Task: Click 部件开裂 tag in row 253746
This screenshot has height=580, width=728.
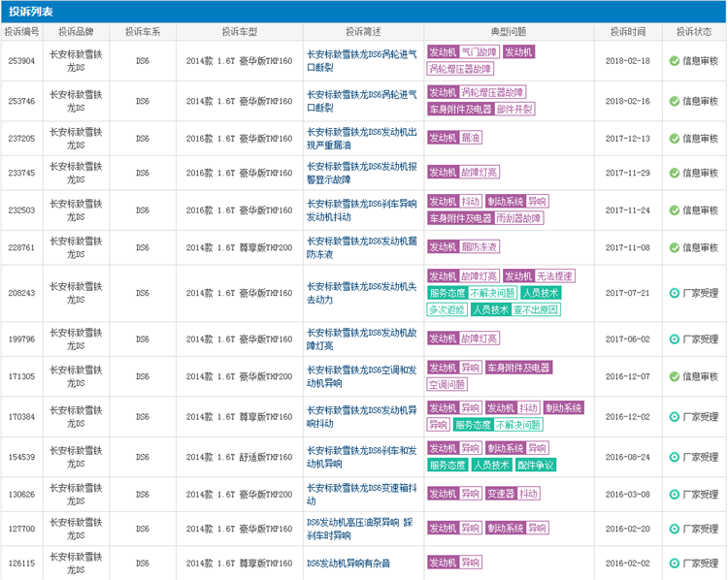Action: (514, 109)
